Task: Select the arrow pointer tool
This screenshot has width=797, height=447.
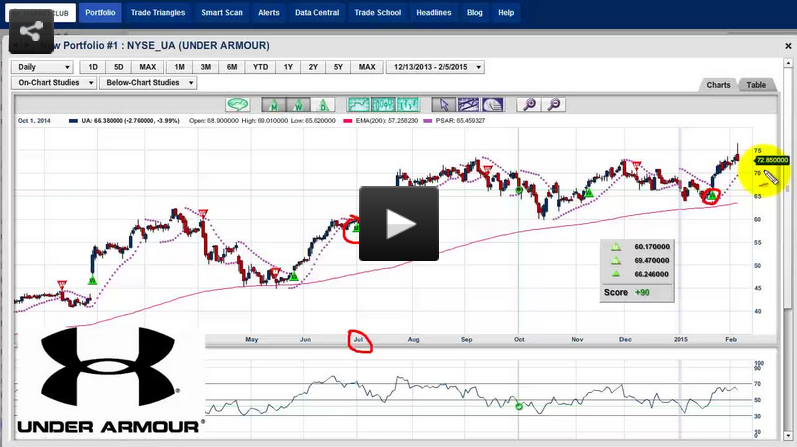Action: click(x=443, y=105)
